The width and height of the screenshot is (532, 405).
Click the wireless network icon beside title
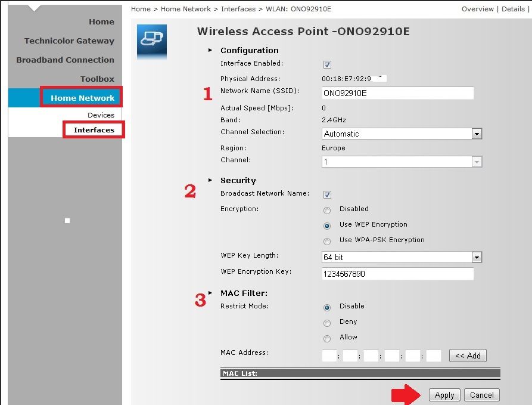[x=151, y=40]
